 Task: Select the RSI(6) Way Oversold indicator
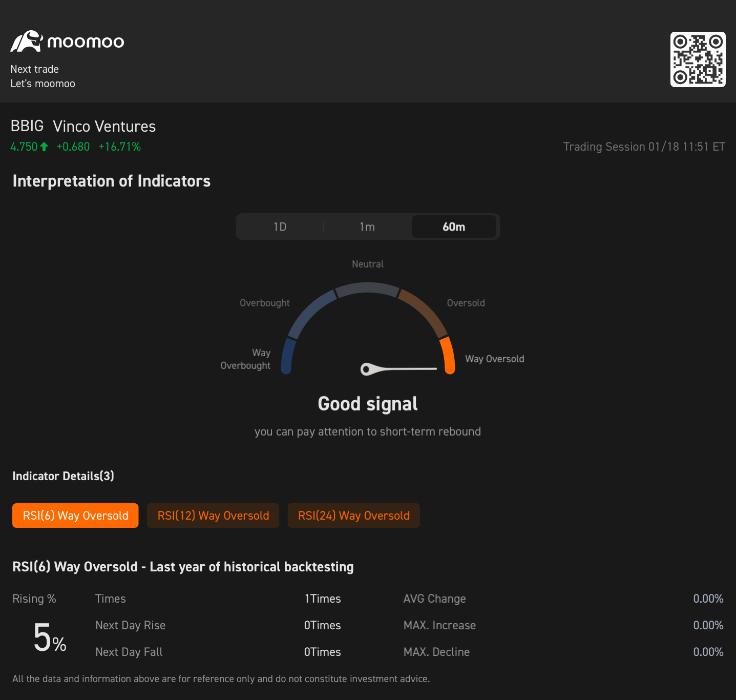point(75,516)
